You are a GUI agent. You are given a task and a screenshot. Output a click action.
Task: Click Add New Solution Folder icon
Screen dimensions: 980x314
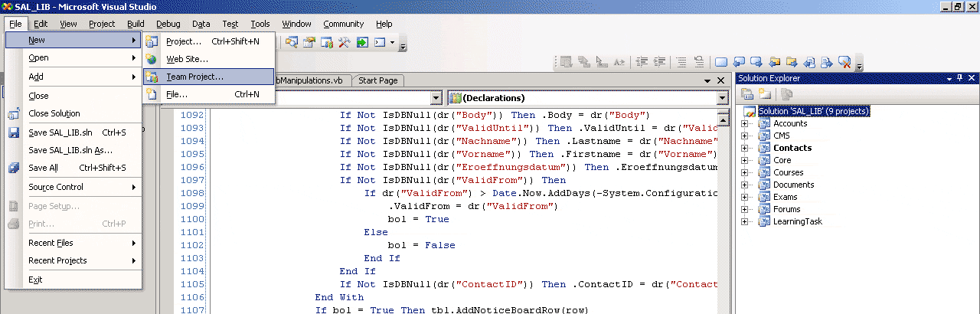coord(764,94)
